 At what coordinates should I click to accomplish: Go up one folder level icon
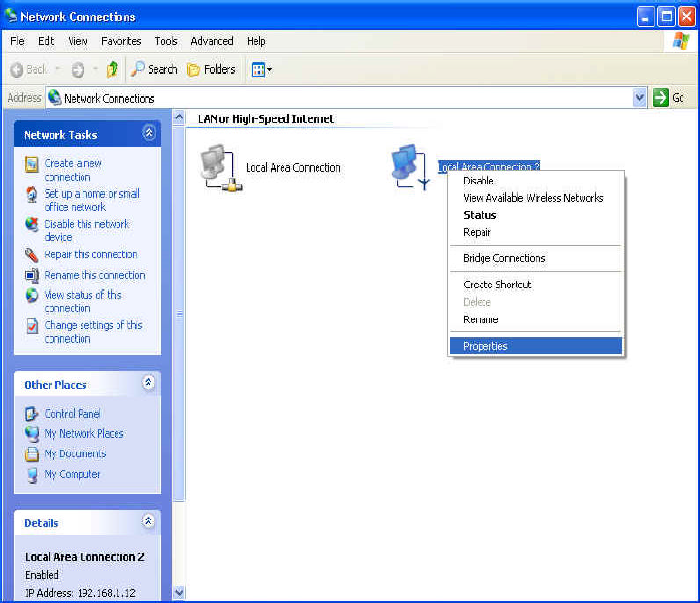[112, 70]
